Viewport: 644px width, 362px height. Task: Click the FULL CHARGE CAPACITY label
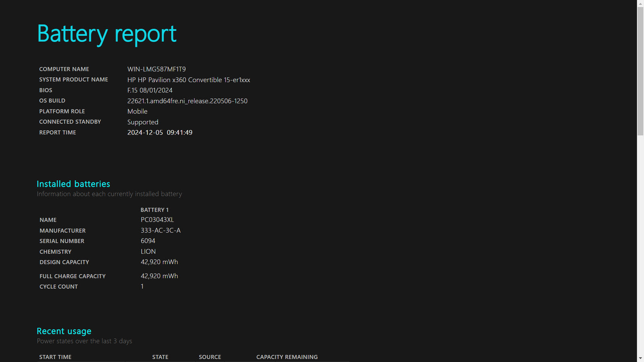[72, 276]
